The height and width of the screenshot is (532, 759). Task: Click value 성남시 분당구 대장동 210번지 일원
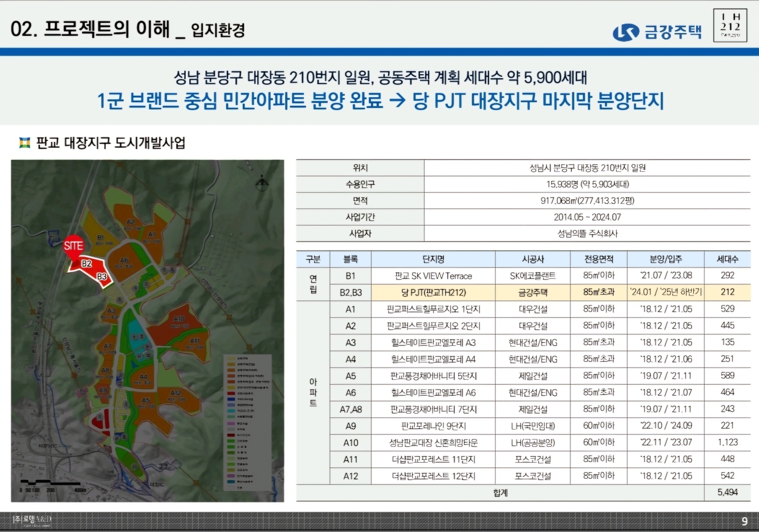point(587,168)
